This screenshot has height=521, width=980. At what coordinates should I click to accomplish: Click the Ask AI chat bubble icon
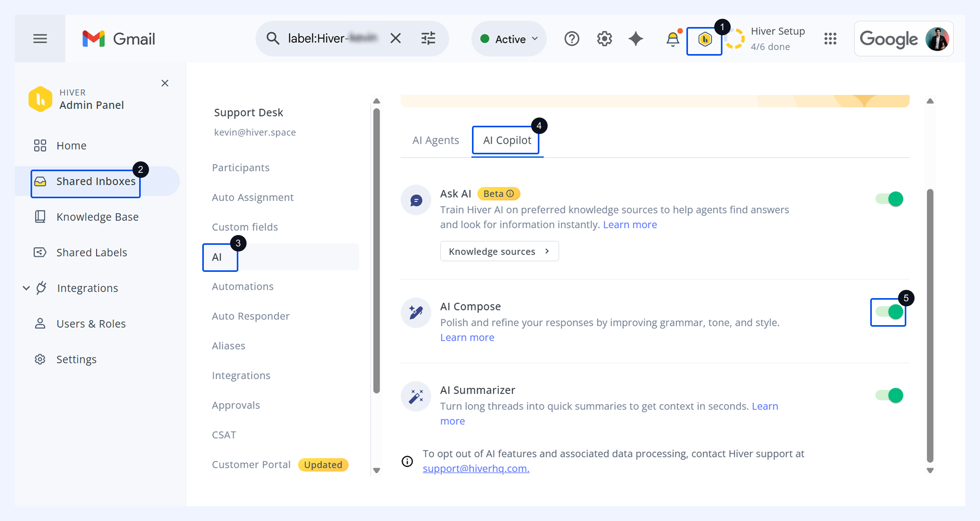[416, 201]
